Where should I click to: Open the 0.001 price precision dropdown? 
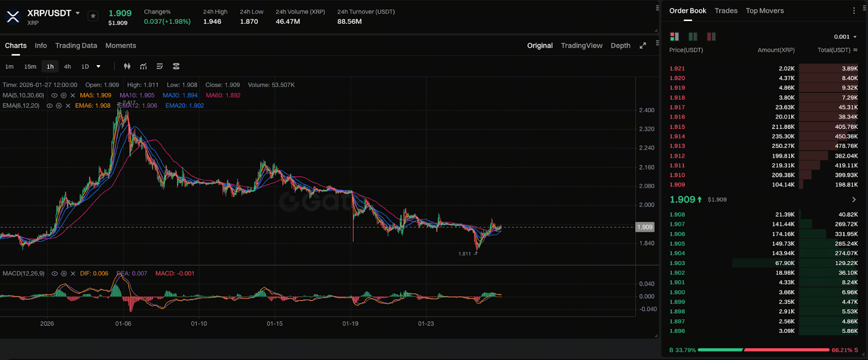(x=845, y=37)
